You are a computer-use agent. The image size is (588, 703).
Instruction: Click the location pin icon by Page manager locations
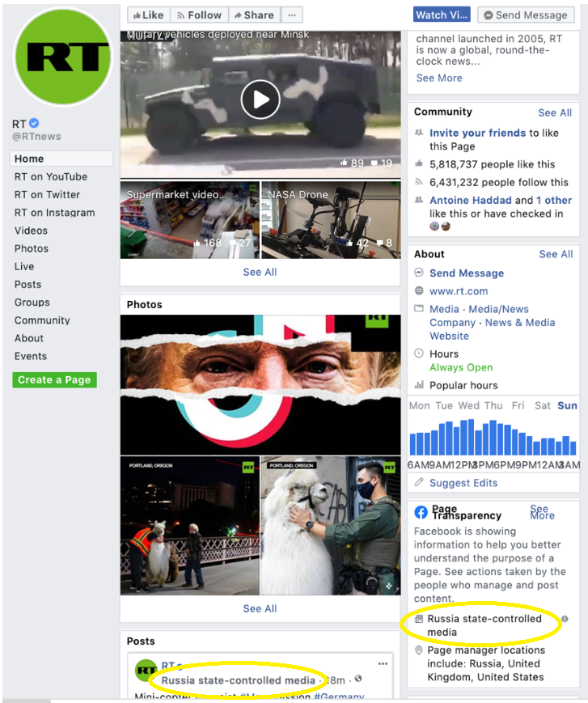[419, 650]
